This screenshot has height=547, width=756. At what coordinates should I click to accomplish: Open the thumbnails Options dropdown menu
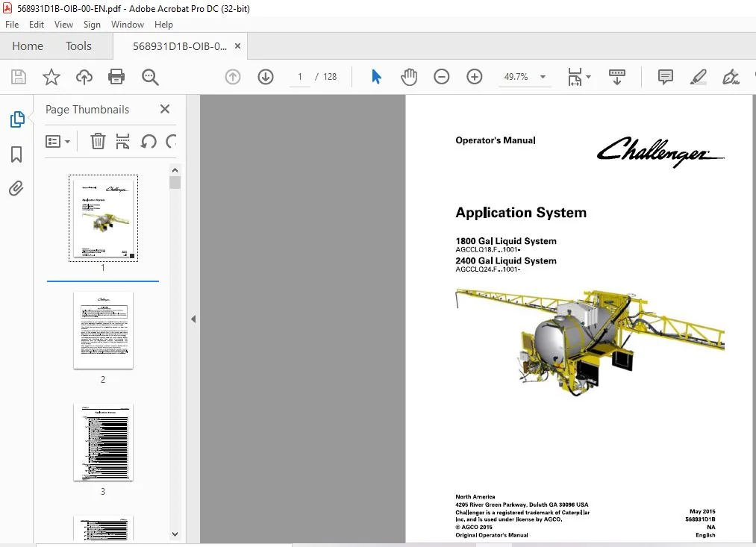coord(57,141)
